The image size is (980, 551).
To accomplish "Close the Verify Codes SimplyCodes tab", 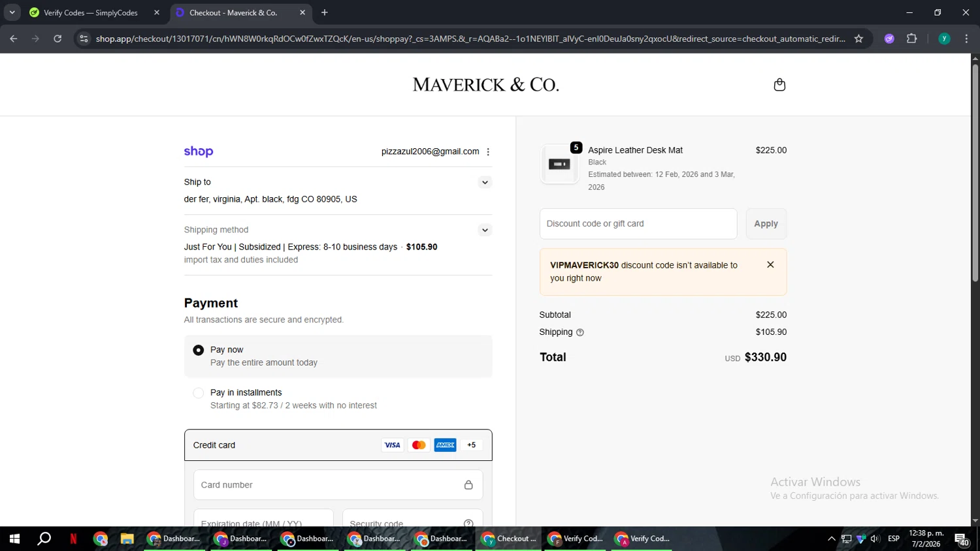I will pos(157,12).
